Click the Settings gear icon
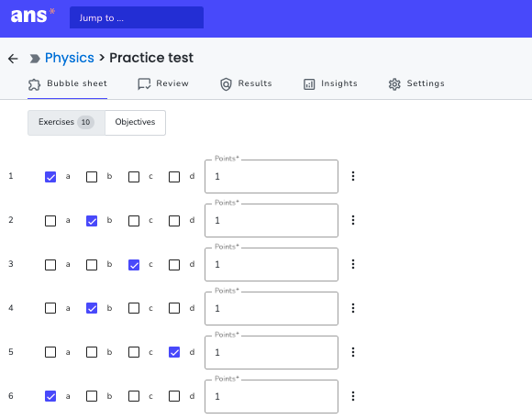532x419 pixels. pos(394,84)
